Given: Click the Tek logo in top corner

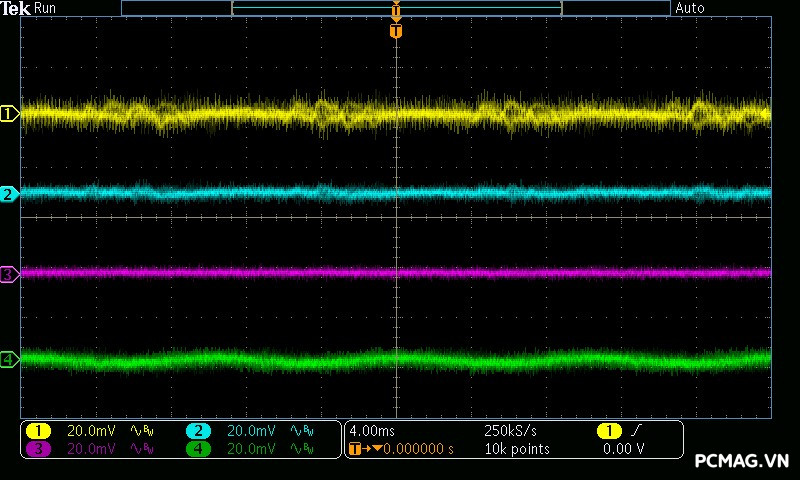Looking at the screenshot, I should (x=17, y=8).
